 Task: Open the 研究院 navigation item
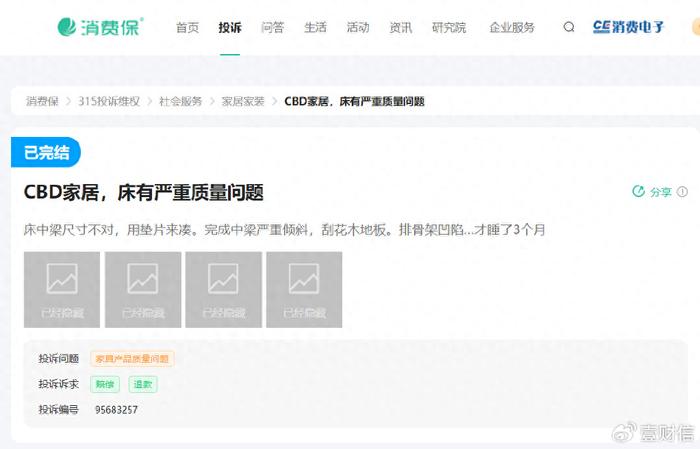[449, 28]
